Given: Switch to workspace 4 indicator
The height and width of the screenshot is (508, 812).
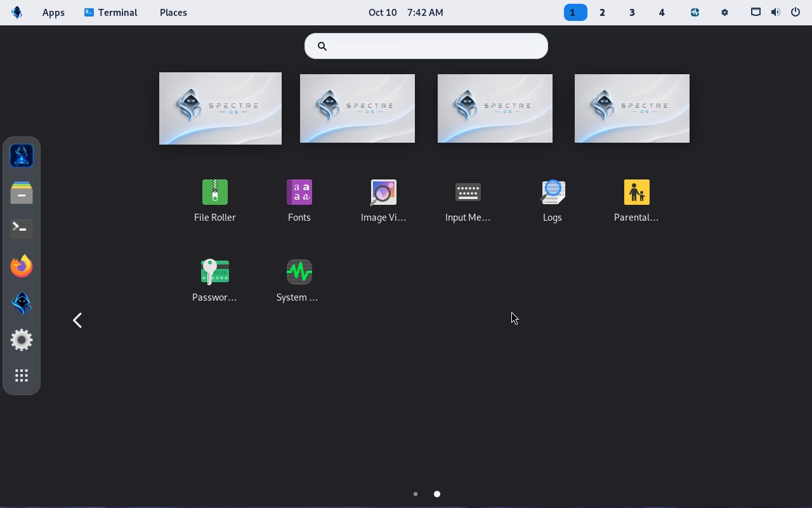Looking at the screenshot, I should tap(662, 12).
